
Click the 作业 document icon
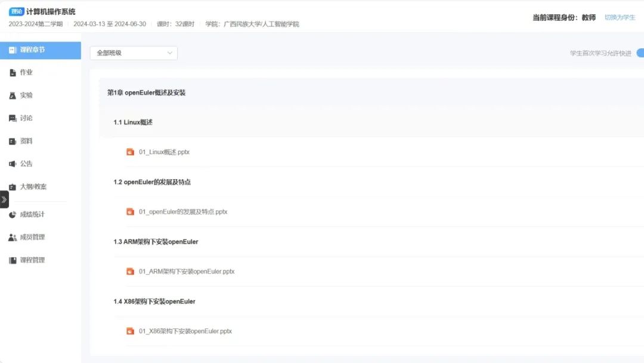[13, 73]
